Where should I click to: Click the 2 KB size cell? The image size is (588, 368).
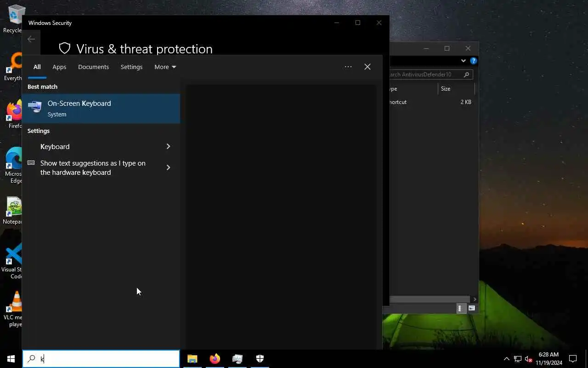click(466, 102)
